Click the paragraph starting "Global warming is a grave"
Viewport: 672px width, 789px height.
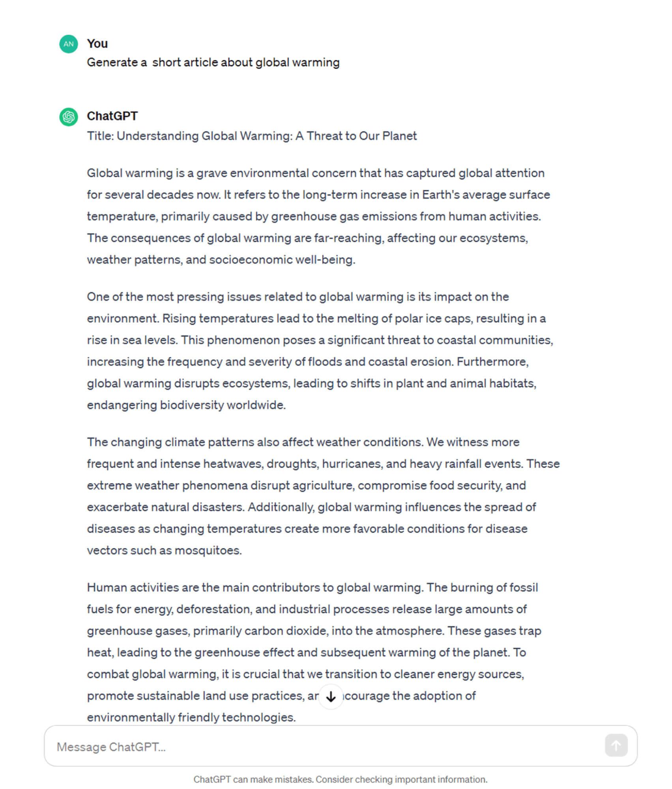point(318,216)
